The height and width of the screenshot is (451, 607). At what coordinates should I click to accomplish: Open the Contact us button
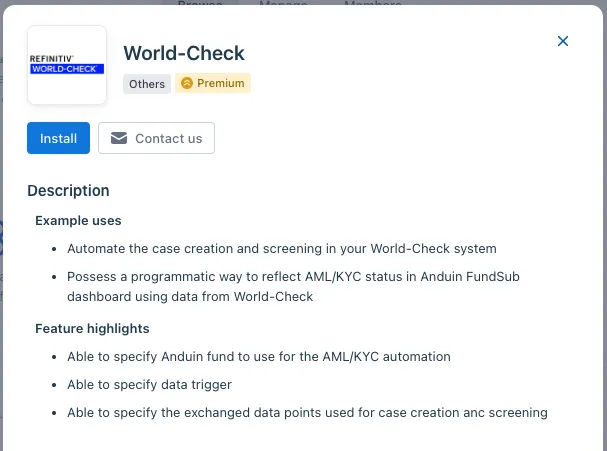click(x=156, y=138)
